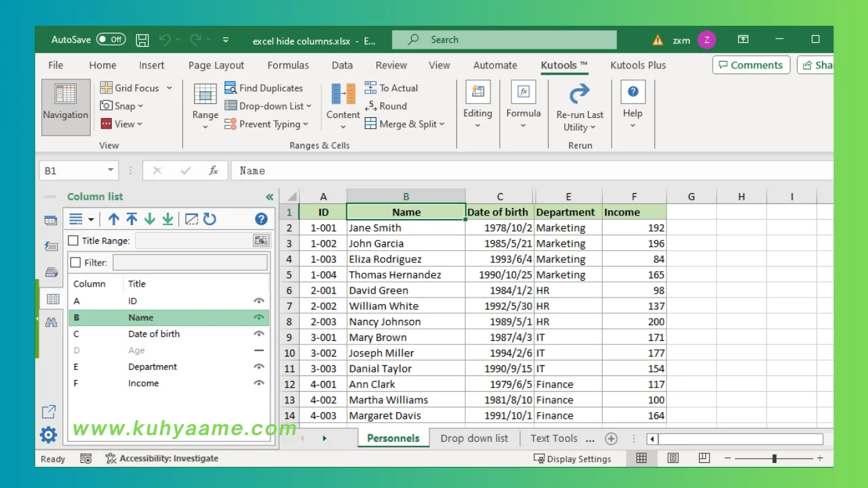Open the Formula group button
Screen dimensions: 868x488
524,106
